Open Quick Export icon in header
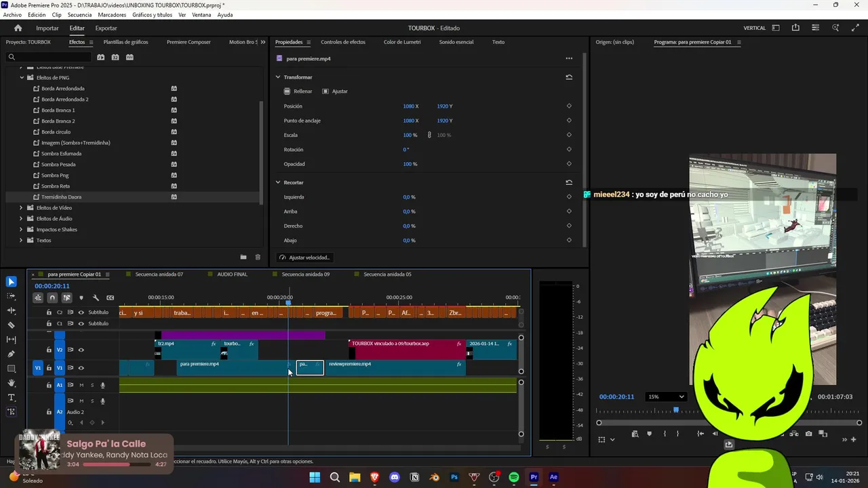The height and width of the screenshot is (488, 868). coord(795,28)
